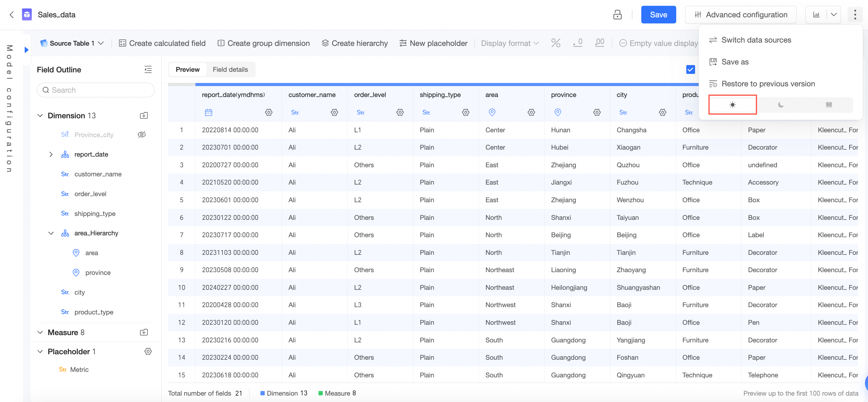Screen dimensions: 868x402
Task: Click add-folder icon next to Dimension
Action: (x=143, y=116)
